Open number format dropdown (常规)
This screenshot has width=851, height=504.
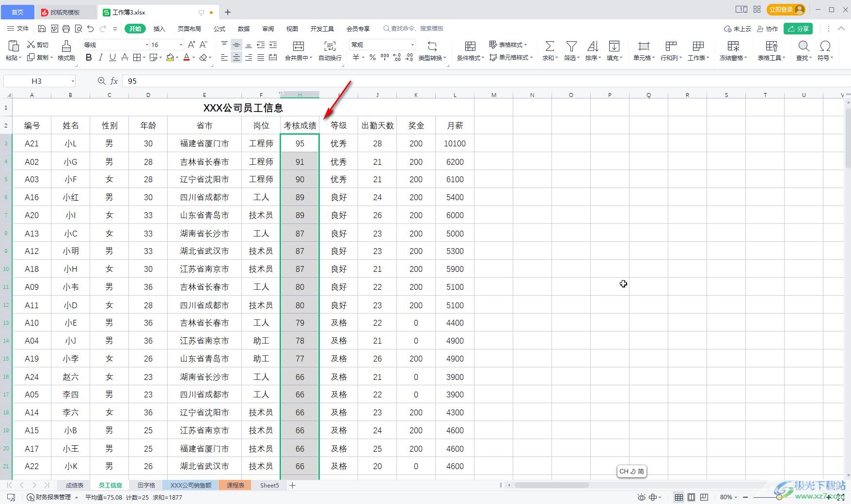tap(412, 45)
